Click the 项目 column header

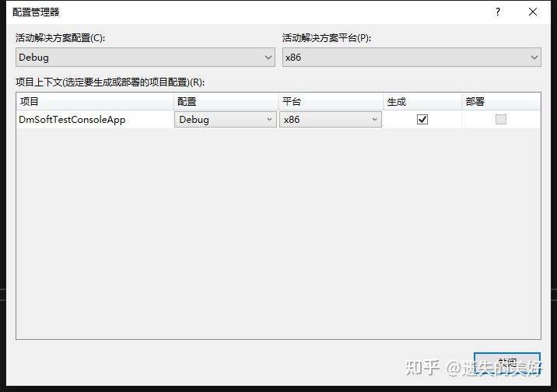95,102
